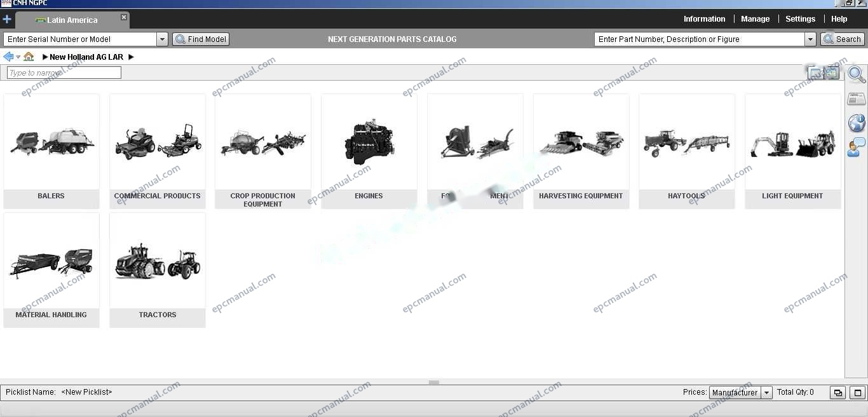
Task: Open the Manage menu
Action: pyautogui.click(x=755, y=19)
